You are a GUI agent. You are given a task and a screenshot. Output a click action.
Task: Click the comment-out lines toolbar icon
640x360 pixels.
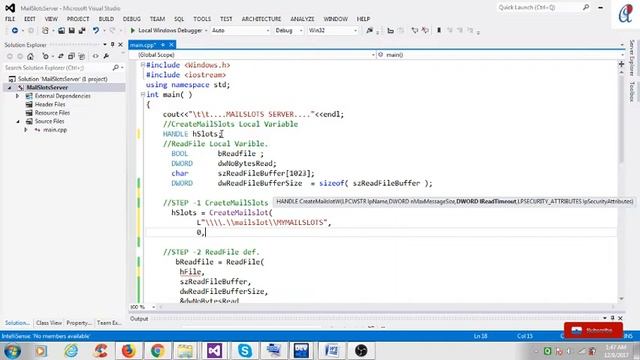click(415, 31)
